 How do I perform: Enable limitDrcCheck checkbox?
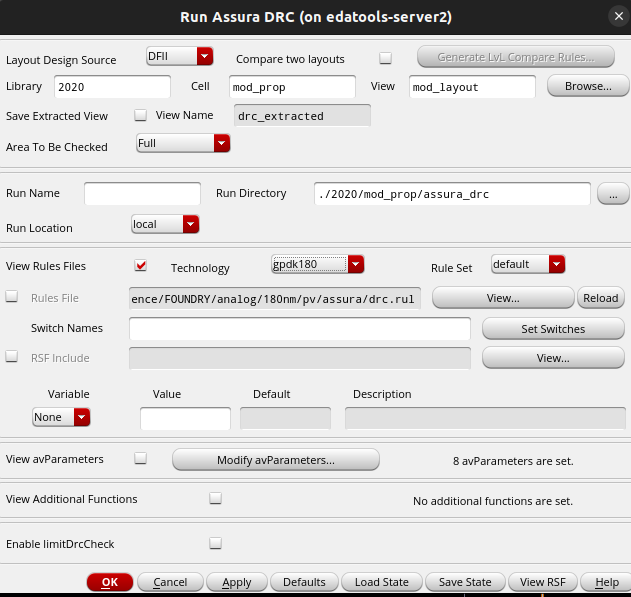[215, 543]
